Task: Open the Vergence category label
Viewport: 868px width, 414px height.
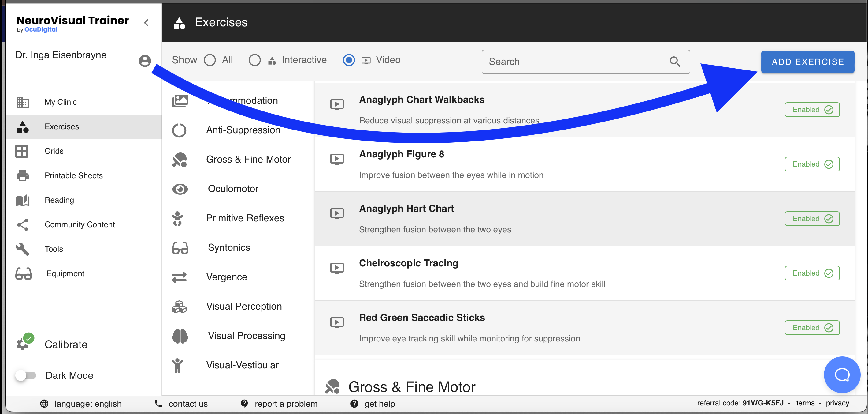Action: point(226,277)
